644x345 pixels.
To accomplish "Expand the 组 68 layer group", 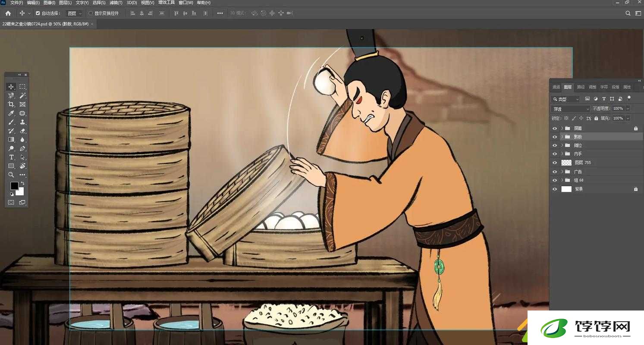I will [x=562, y=180].
